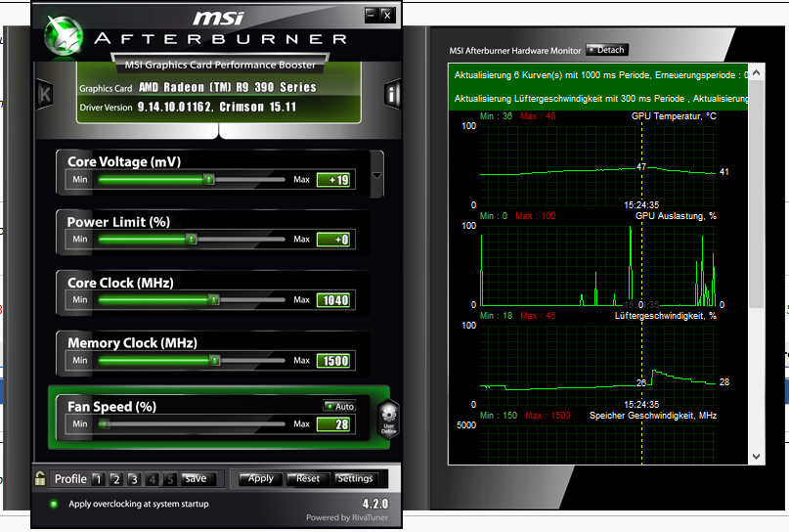
Task: Click the hardware monitor scroll up arrow
Action: 756,73
